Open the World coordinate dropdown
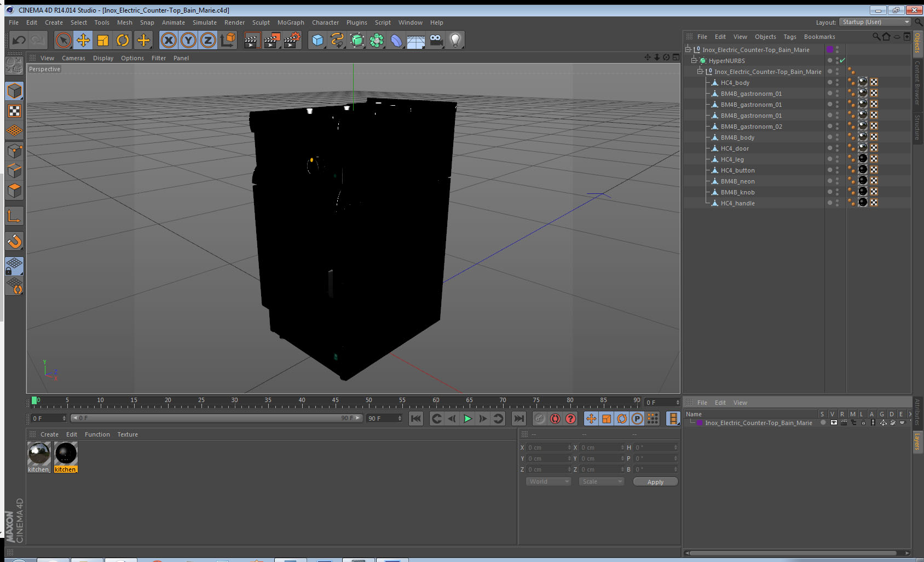Viewport: 924px width, 562px height. point(548,481)
